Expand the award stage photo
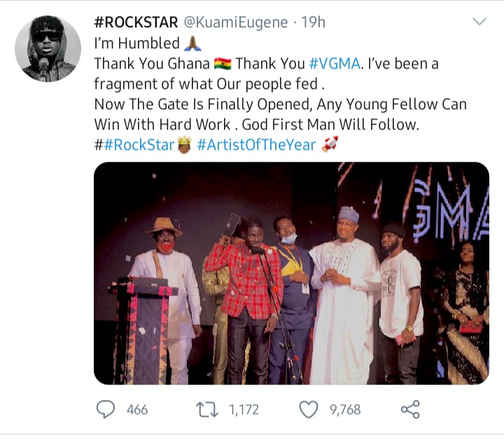This screenshot has width=504, height=439. pyautogui.click(x=291, y=273)
